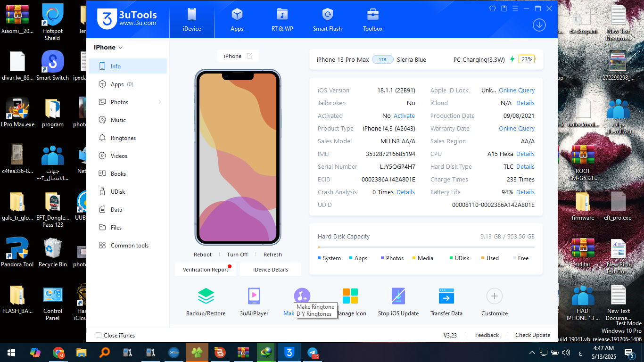Open the Toolbox tab

373,19
